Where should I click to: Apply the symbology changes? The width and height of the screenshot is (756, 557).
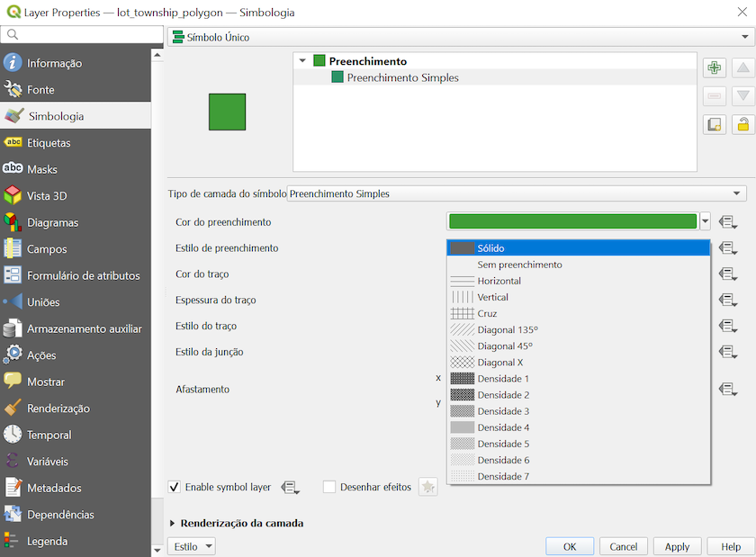click(677, 546)
